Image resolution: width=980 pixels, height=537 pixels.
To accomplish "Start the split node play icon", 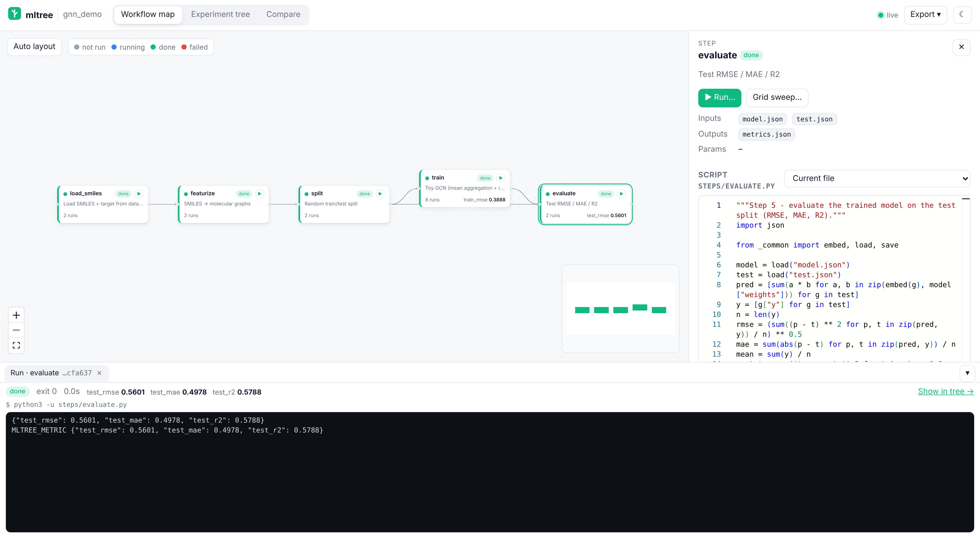I will click(x=380, y=194).
